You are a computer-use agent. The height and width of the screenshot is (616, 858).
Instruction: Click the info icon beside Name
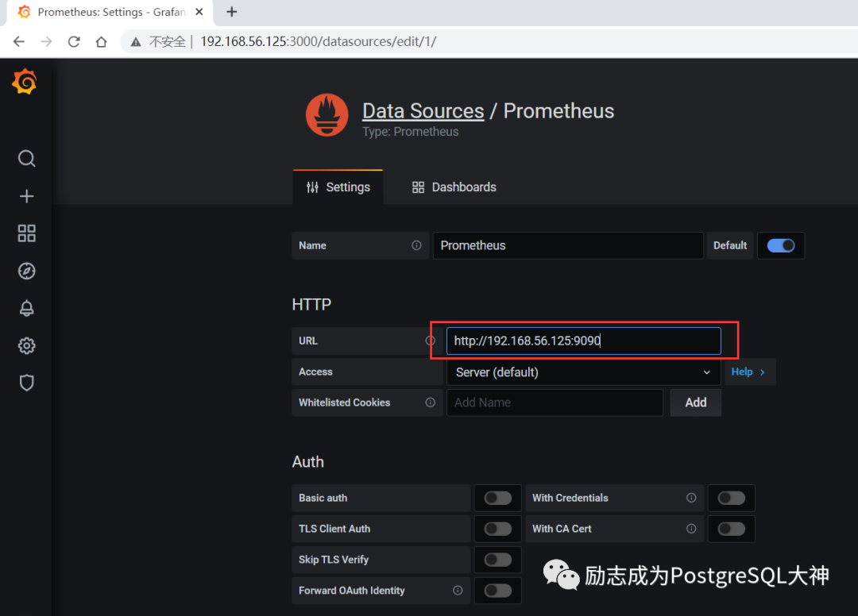tap(416, 245)
